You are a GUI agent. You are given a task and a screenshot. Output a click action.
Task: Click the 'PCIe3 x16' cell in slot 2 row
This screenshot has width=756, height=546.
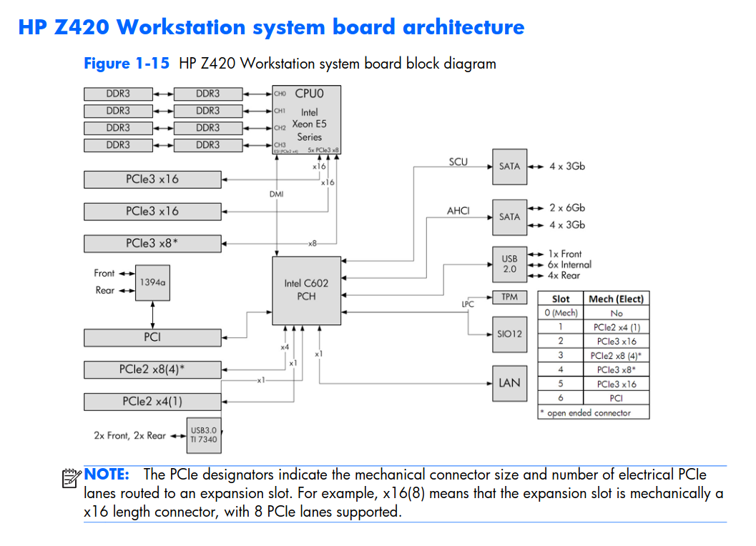pos(617,341)
